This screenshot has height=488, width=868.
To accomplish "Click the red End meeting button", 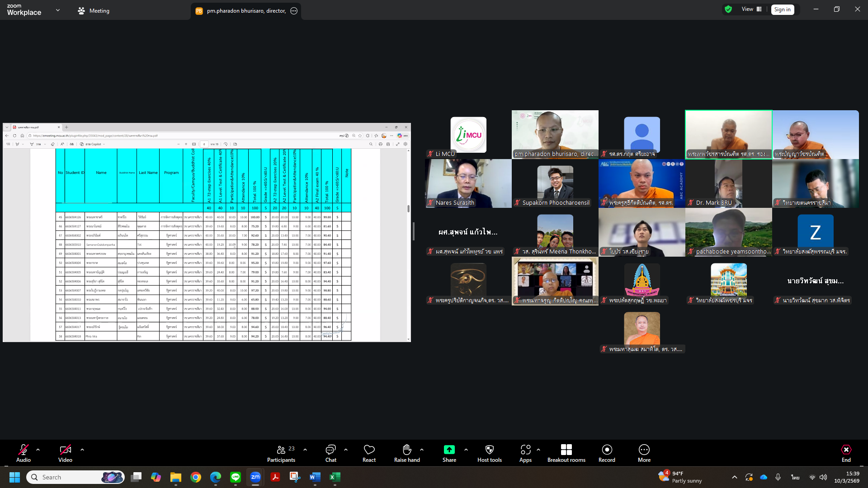I will tap(846, 453).
